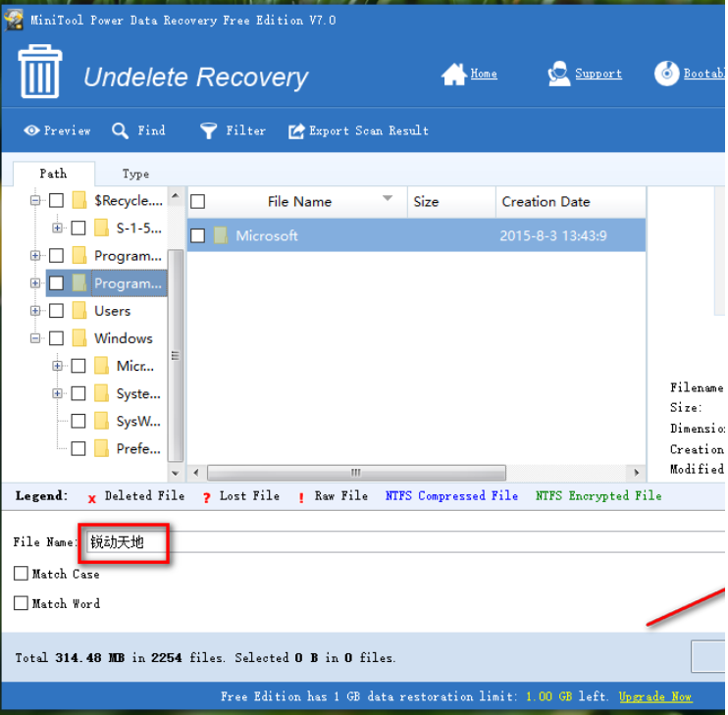
Task: Open the Home link
Action: click(484, 74)
